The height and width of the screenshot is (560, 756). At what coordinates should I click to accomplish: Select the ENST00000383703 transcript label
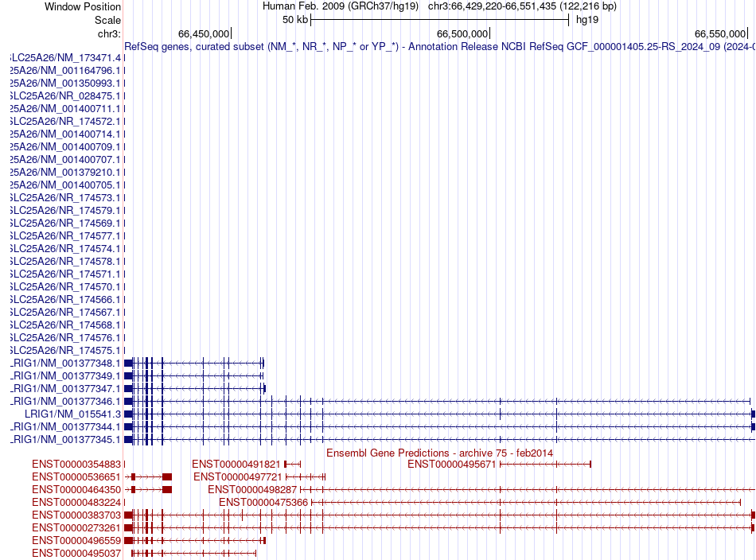coord(76,515)
